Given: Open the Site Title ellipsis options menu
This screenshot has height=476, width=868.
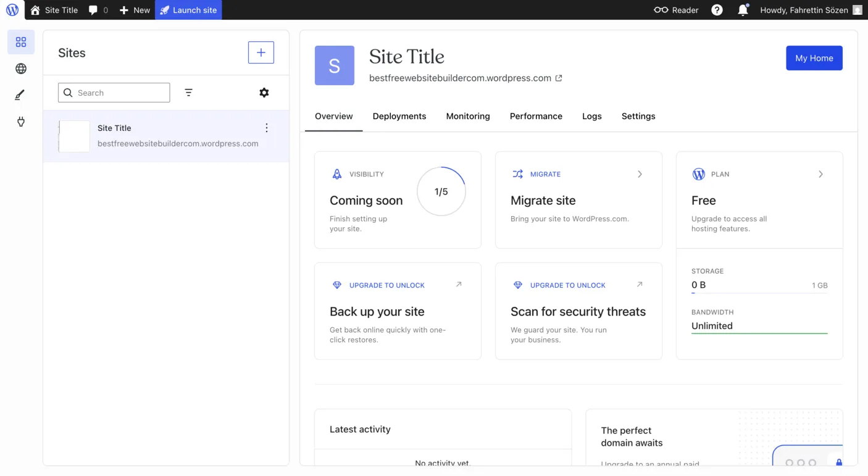Looking at the screenshot, I should [266, 128].
